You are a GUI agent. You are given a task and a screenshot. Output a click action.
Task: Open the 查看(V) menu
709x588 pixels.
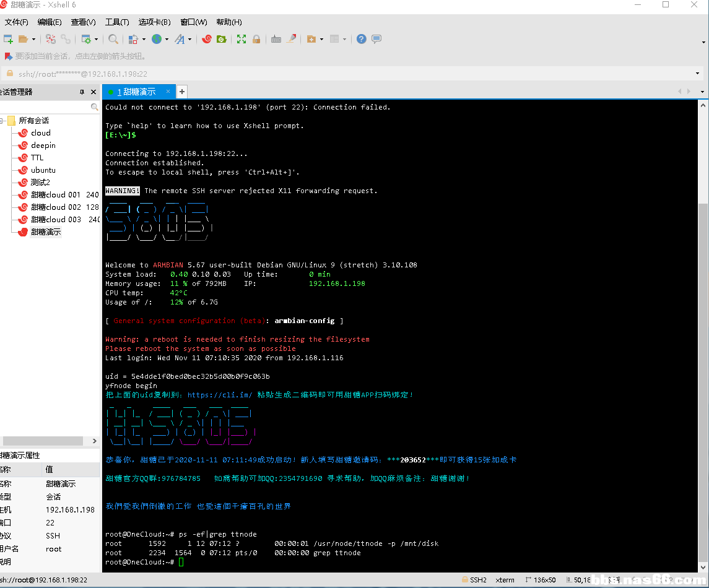83,22
